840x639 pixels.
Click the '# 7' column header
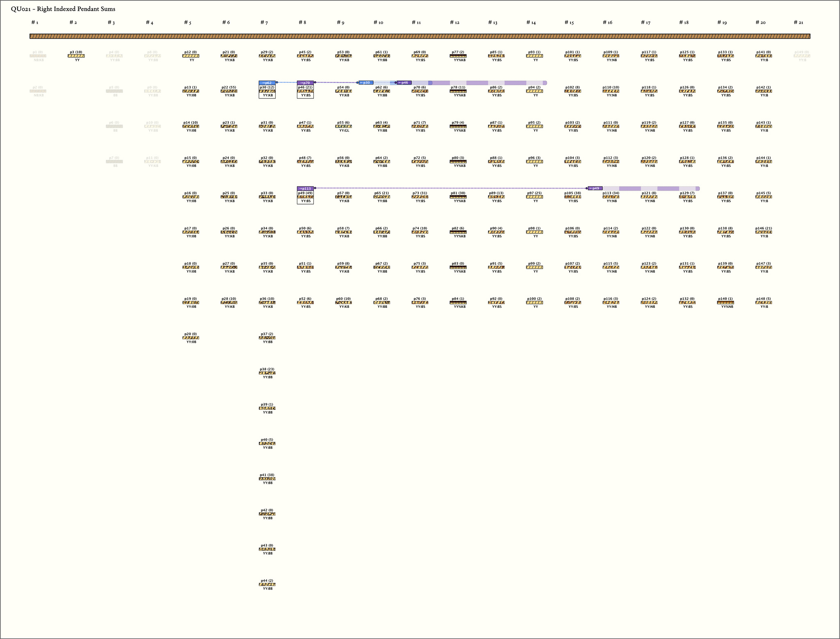264,23
